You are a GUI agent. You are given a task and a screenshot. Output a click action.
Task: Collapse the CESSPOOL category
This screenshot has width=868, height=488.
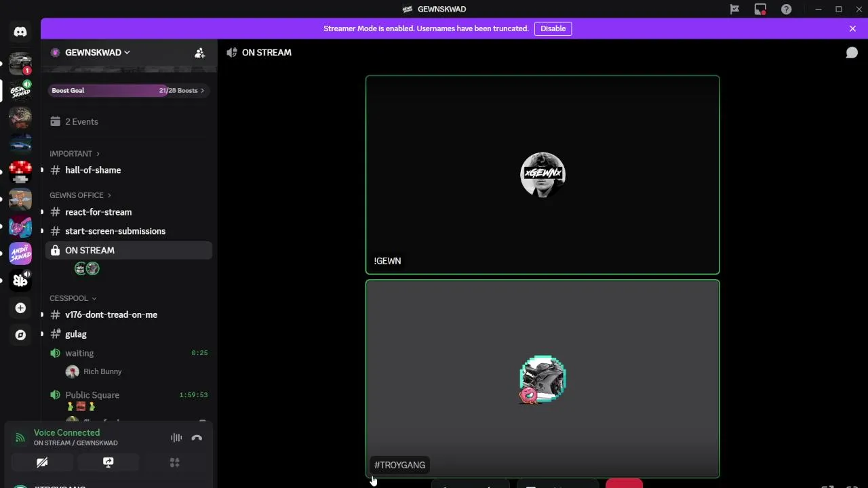[x=73, y=298]
